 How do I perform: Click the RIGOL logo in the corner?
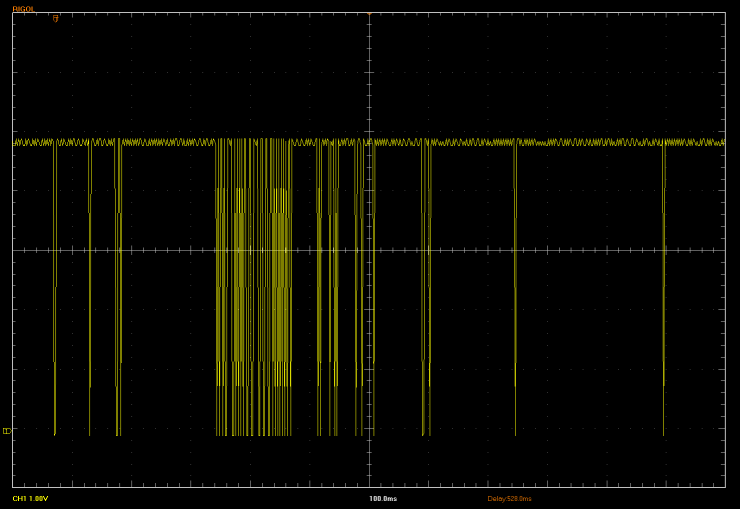click(x=23, y=9)
